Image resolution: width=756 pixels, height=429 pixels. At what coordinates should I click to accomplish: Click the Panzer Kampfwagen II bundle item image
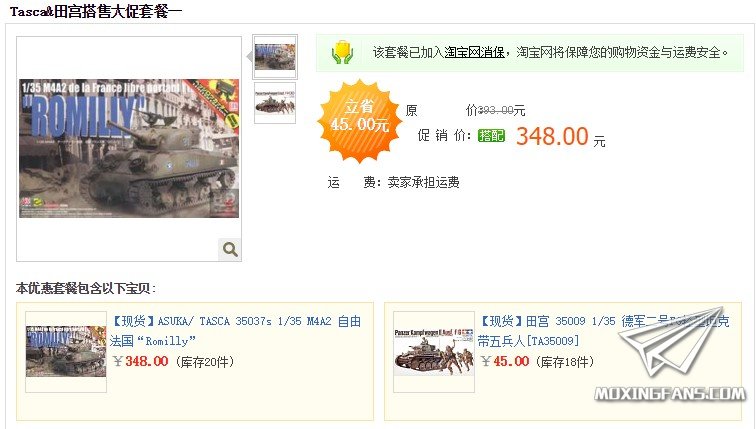[434, 351]
